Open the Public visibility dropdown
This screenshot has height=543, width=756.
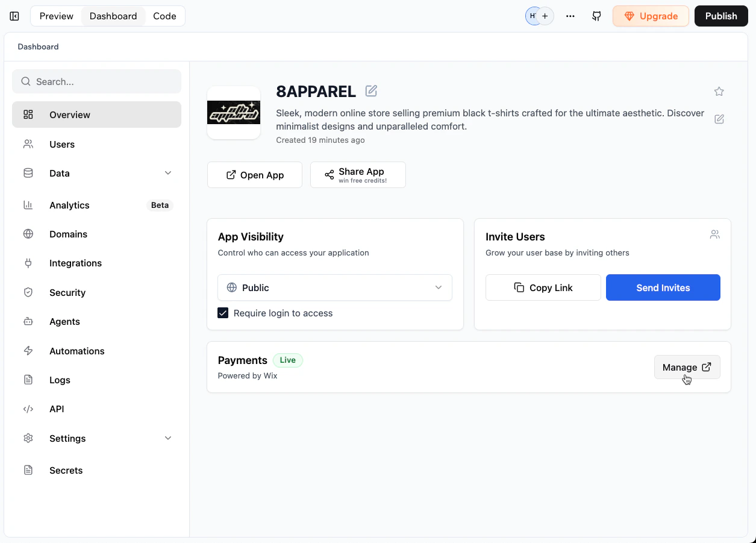335,287
